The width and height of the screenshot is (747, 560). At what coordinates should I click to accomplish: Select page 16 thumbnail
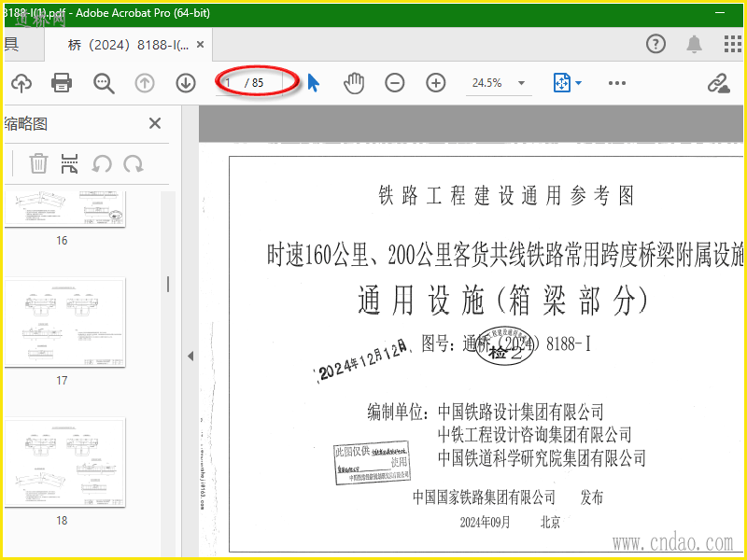[65, 209]
